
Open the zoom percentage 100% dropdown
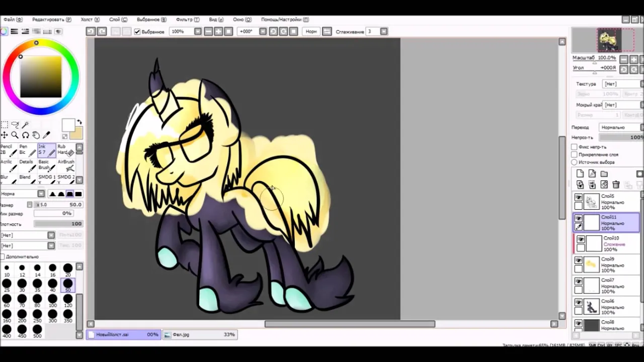[198, 31]
